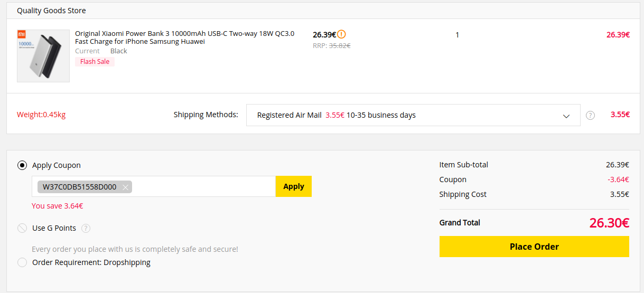Click the Item Sub-total 26.39€ value
Screen dimensions: 644x293
click(x=618, y=165)
